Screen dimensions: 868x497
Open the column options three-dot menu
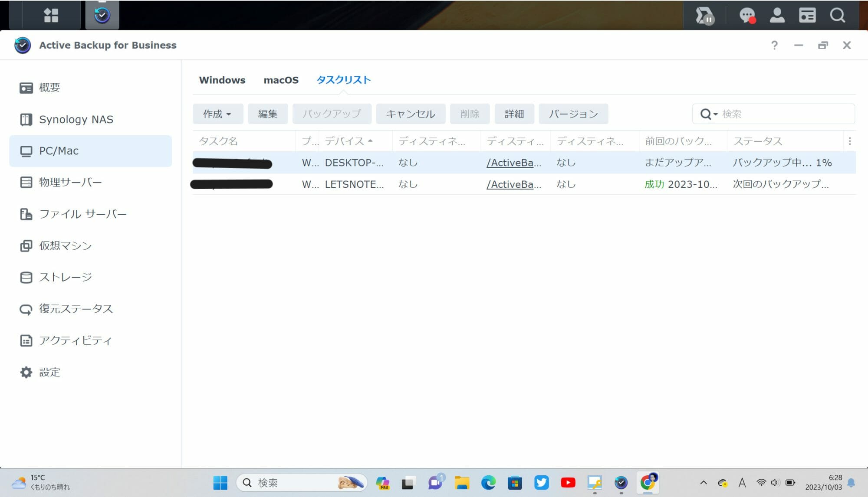pyautogui.click(x=849, y=141)
